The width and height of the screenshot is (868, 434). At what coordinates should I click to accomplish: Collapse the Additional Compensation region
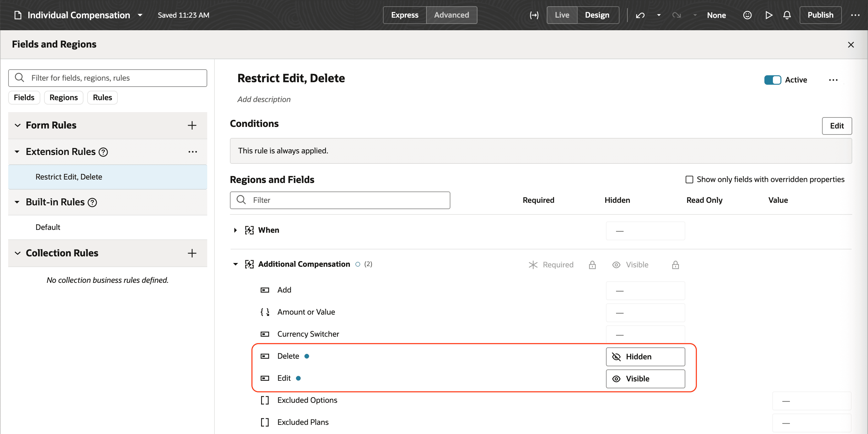tap(235, 264)
